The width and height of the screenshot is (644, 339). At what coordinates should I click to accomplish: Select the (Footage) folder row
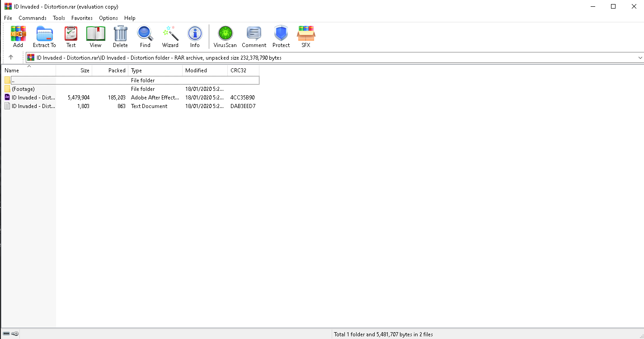[131, 89]
